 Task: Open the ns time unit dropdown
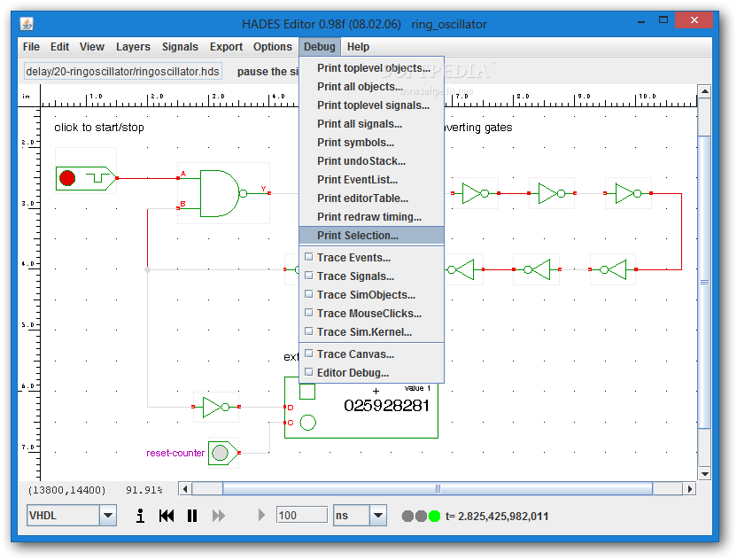(x=378, y=516)
